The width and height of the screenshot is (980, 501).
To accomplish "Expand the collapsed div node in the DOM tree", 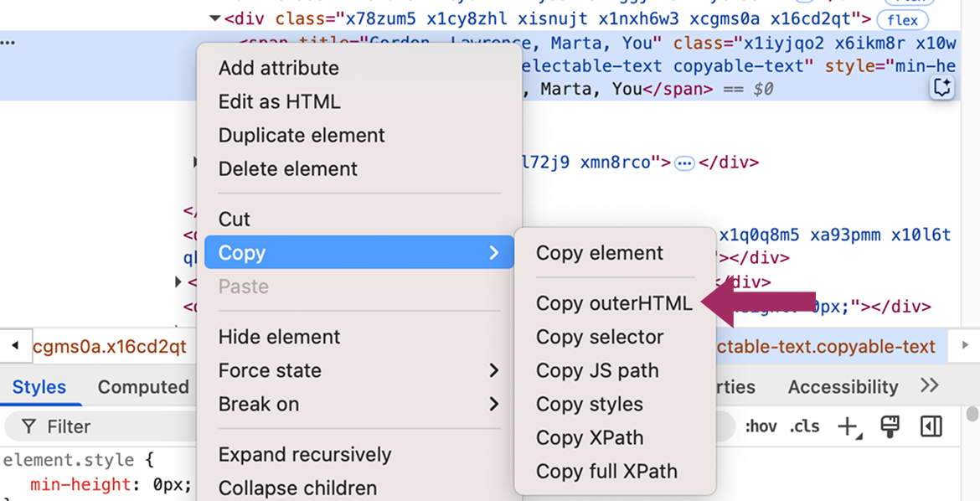I will [179, 282].
